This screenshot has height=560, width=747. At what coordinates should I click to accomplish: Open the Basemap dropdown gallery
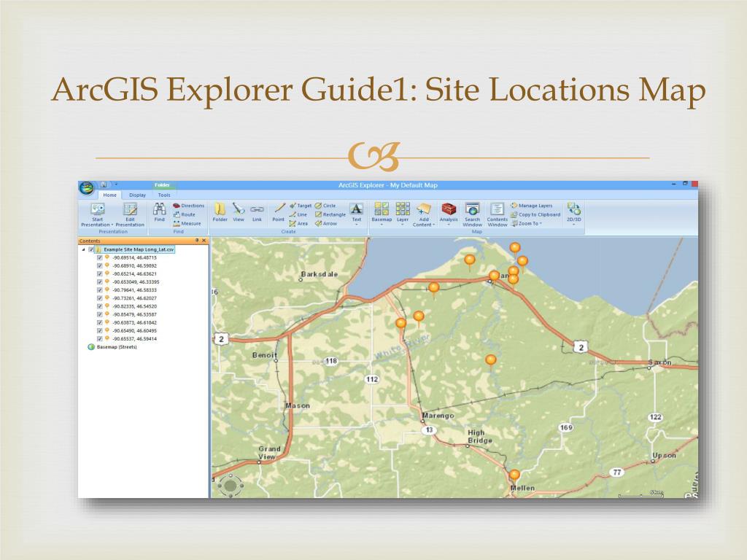[382, 215]
